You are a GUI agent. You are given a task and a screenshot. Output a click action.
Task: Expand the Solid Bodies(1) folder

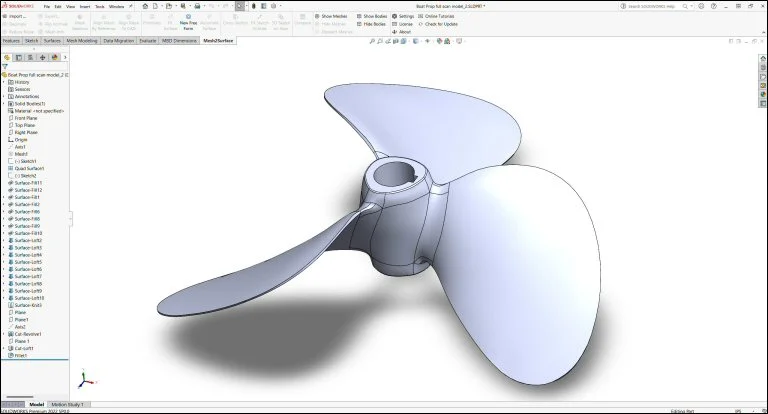[4, 104]
